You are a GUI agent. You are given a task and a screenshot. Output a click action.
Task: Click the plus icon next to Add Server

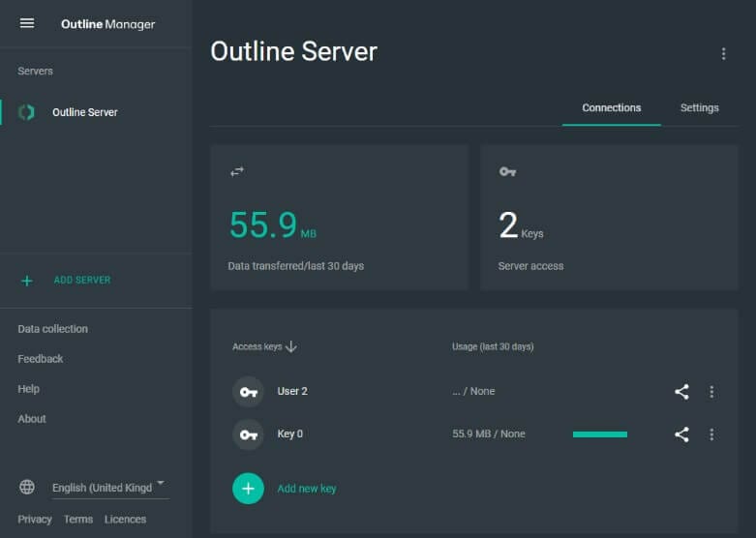tap(27, 281)
